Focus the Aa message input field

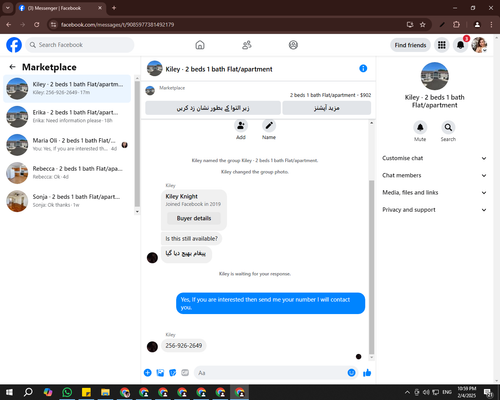[270, 373]
